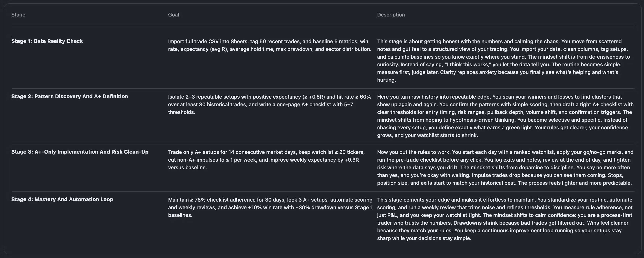Select the Stage 1: Data Reality Check title
The image size is (644, 258).
[x=47, y=41]
